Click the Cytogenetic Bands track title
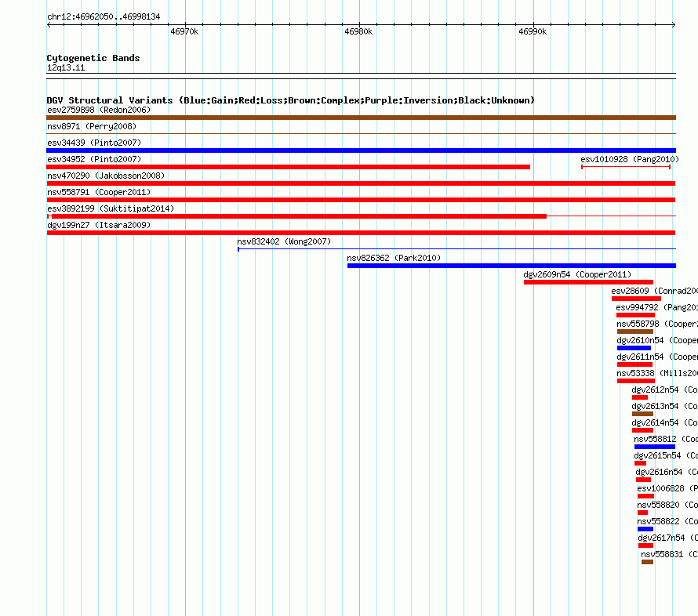Image resolution: width=698 pixels, height=616 pixels. point(93,58)
